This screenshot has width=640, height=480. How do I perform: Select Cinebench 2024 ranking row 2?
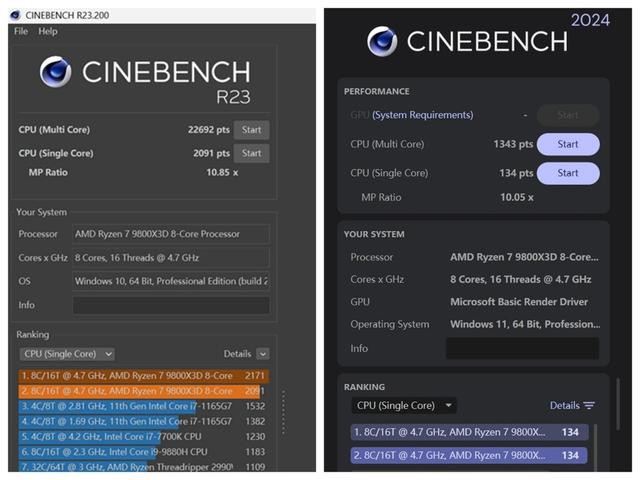(x=469, y=455)
